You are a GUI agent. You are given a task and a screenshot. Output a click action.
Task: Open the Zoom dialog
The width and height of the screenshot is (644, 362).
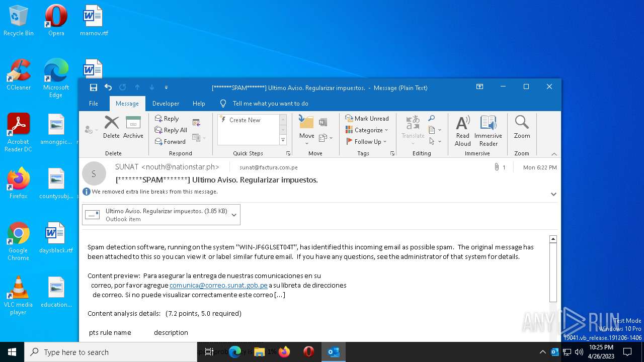pyautogui.click(x=522, y=127)
